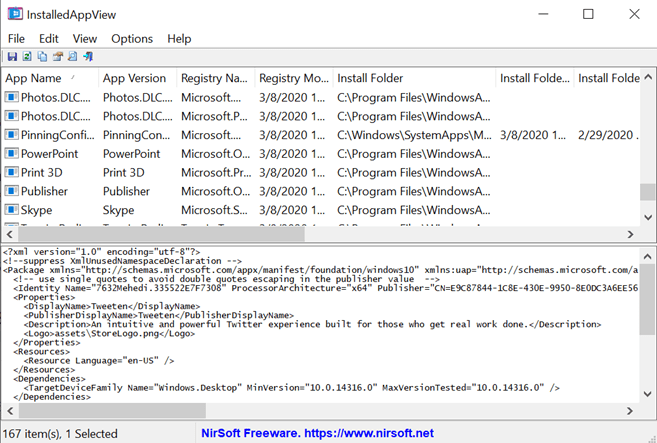Click the XML pane horizontal scroll right arrow

point(630,411)
